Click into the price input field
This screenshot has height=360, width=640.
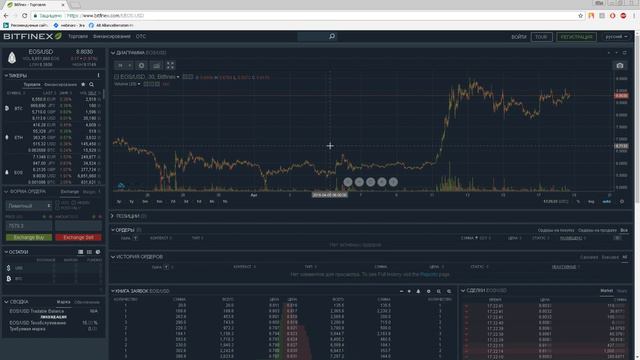pos(29,226)
